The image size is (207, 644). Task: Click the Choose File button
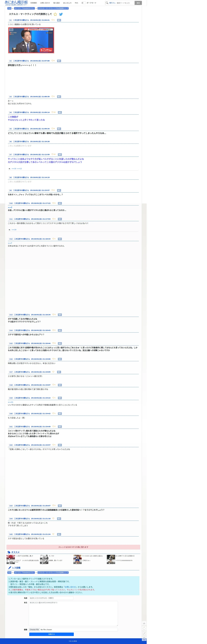point(34,629)
